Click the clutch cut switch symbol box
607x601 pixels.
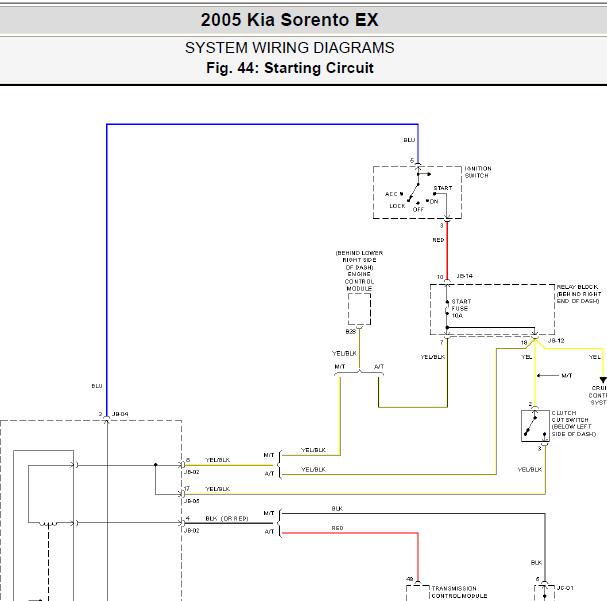535,426
